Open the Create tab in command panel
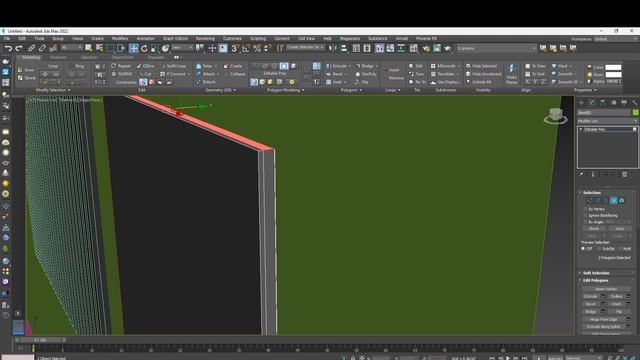The image size is (640, 360). [581, 102]
